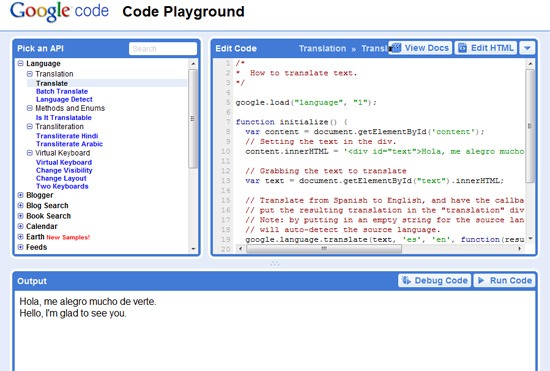
Task: Click the Earth New Samples! label
Action: tap(68, 237)
